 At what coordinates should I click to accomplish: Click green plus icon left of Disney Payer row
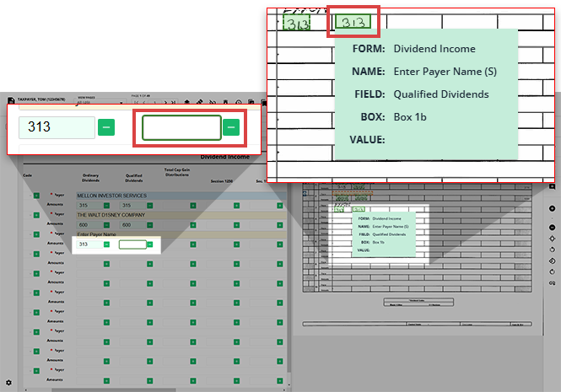[x=36, y=215]
